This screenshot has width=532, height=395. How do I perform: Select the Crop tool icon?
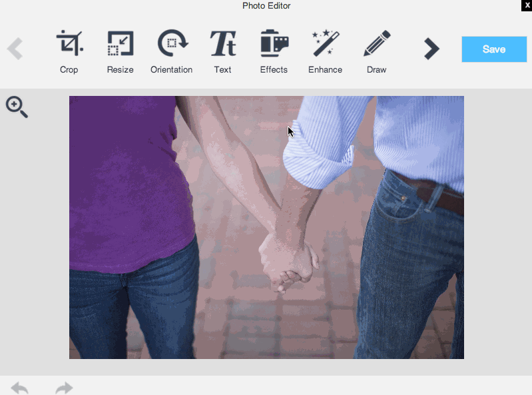[69, 44]
